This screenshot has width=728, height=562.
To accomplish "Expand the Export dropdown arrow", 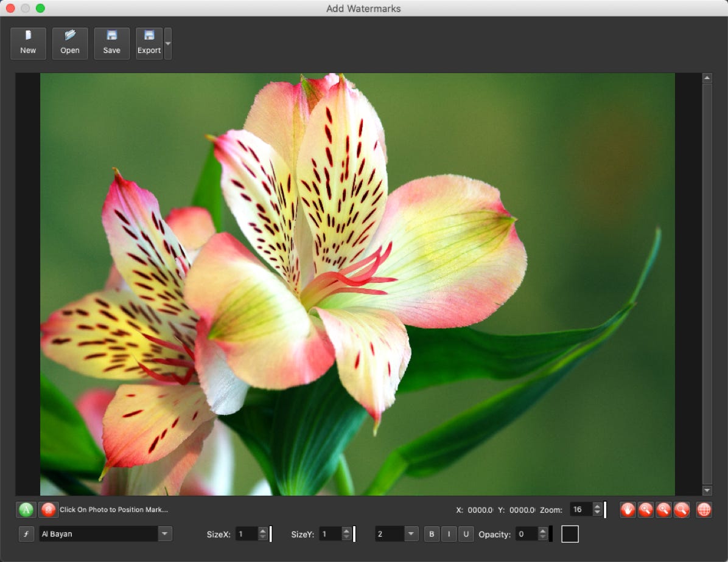I will point(168,43).
